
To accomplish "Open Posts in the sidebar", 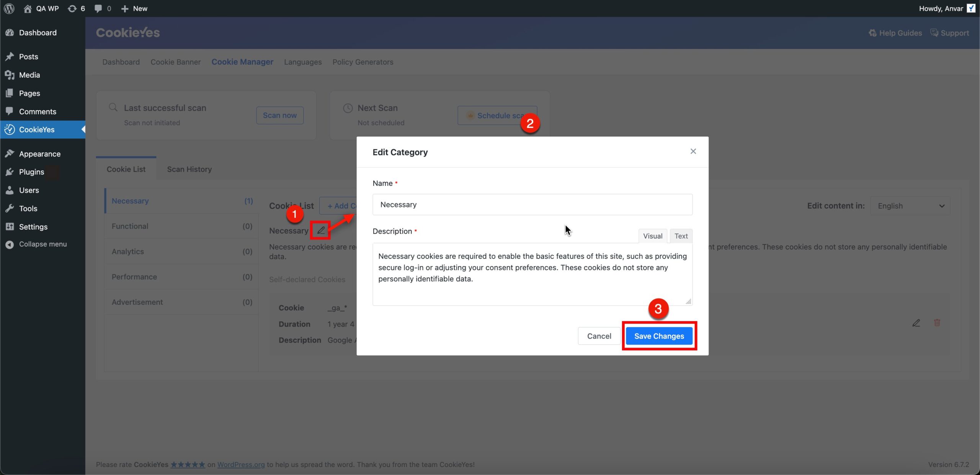I will point(42,57).
